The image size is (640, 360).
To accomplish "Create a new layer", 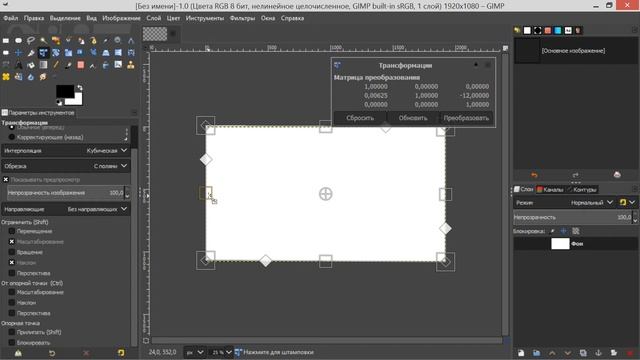I will (x=521, y=353).
